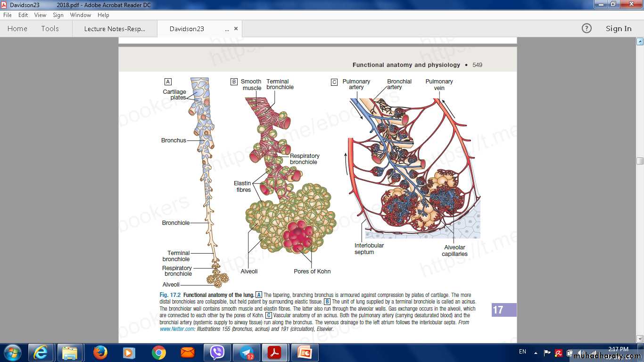Open the Help icon in Acrobat header

click(586, 28)
